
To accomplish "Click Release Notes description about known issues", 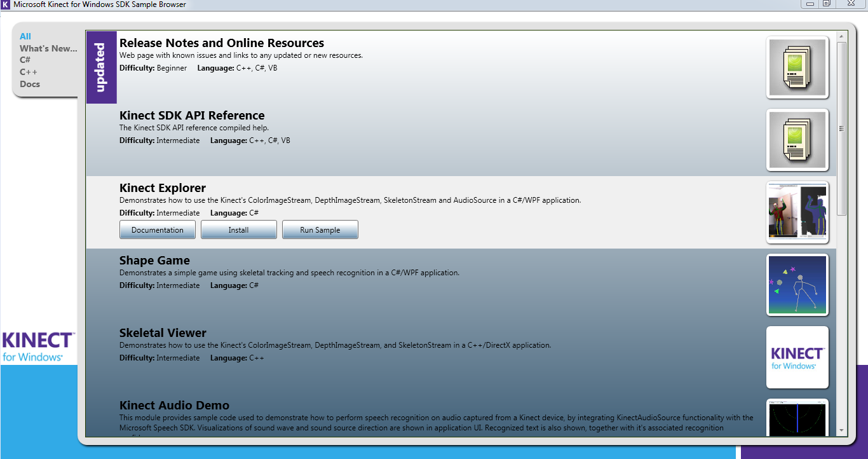I will tap(241, 55).
